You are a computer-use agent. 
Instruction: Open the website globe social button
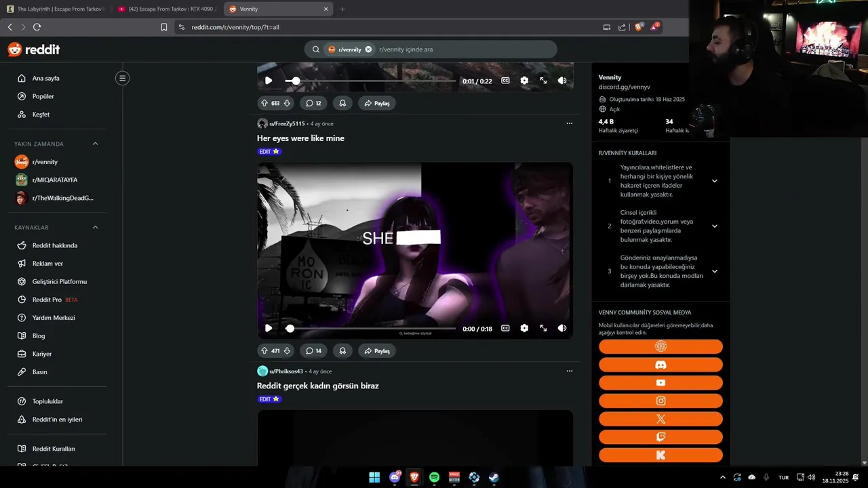(660, 346)
